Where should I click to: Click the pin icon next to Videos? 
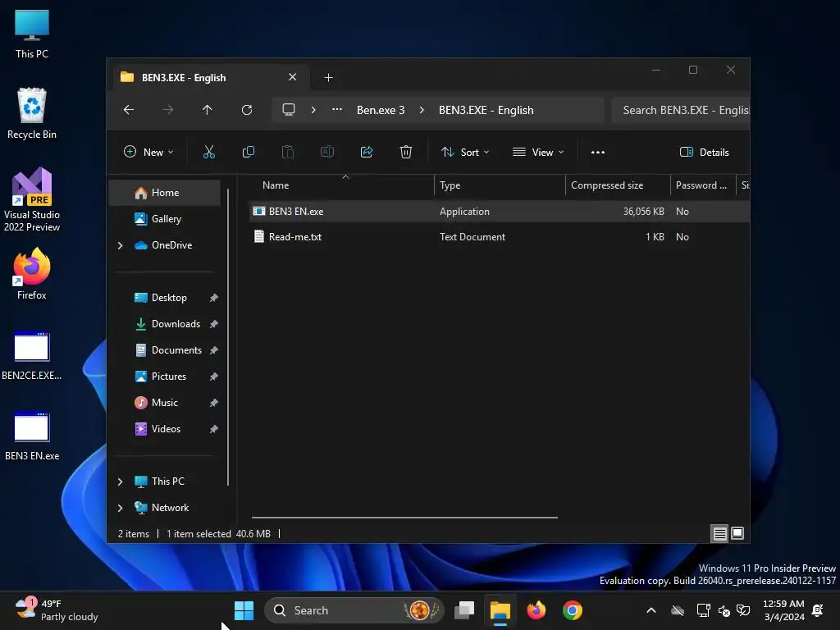pos(214,429)
